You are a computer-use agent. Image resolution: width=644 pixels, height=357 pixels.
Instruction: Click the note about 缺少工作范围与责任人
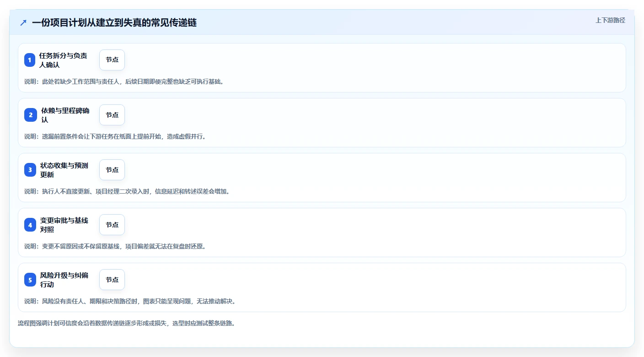124,81
